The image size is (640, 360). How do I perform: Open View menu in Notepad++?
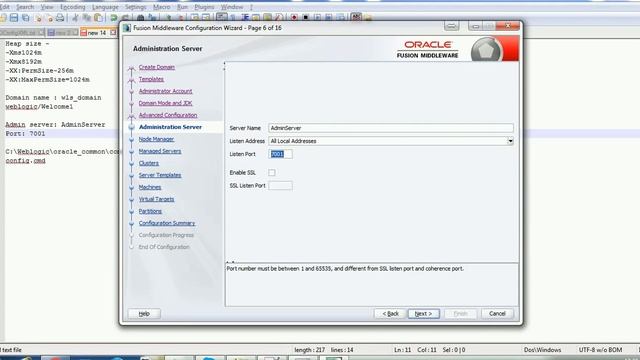(47, 7)
